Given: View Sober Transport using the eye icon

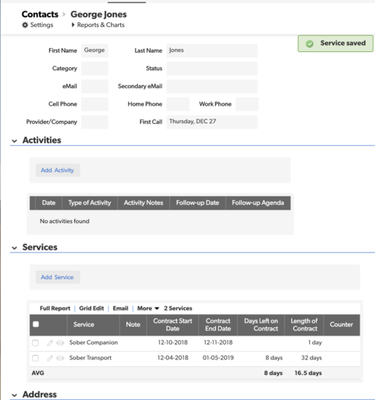Looking at the screenshot, I should pos(60,358).
